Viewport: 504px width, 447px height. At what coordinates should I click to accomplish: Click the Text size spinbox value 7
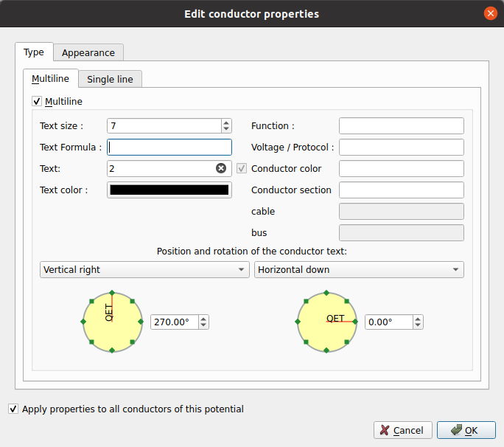click(x=164, y=126)
